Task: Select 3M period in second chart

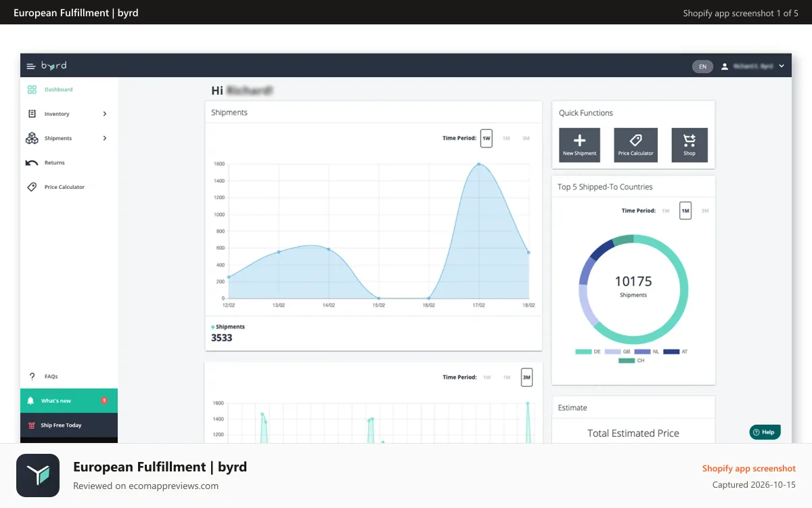Action: coord(526,377)
